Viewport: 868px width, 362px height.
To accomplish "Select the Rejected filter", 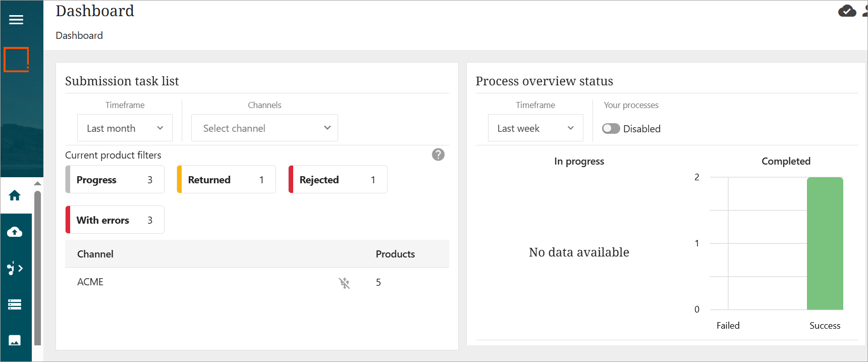I will 338,180.
